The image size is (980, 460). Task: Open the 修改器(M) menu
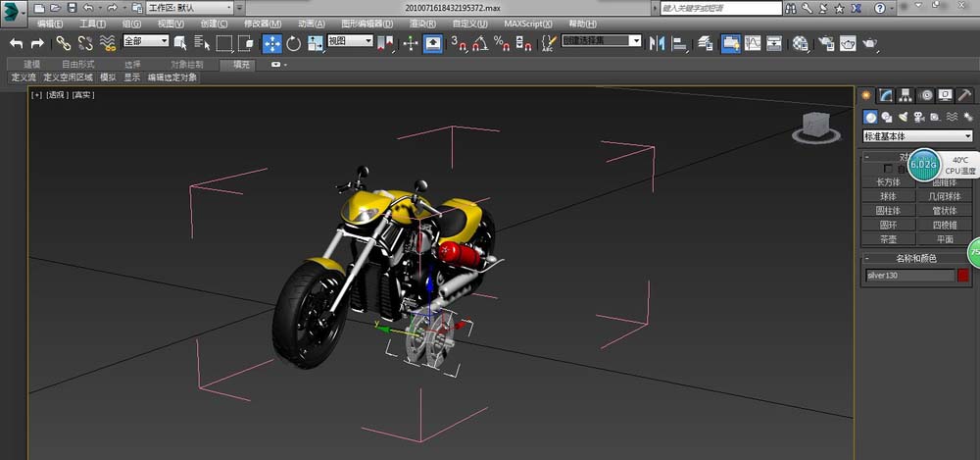pos(262,24)
